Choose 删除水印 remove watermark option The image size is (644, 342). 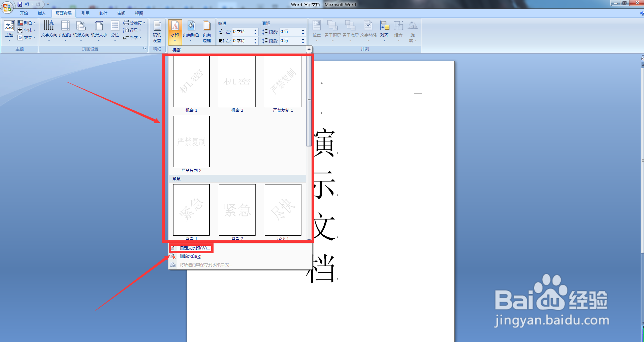[190, 256]
